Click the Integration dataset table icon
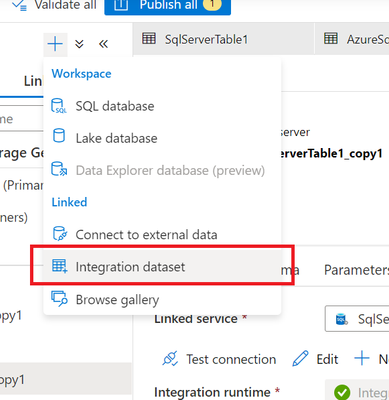389x400 pixels. [59, 266]
